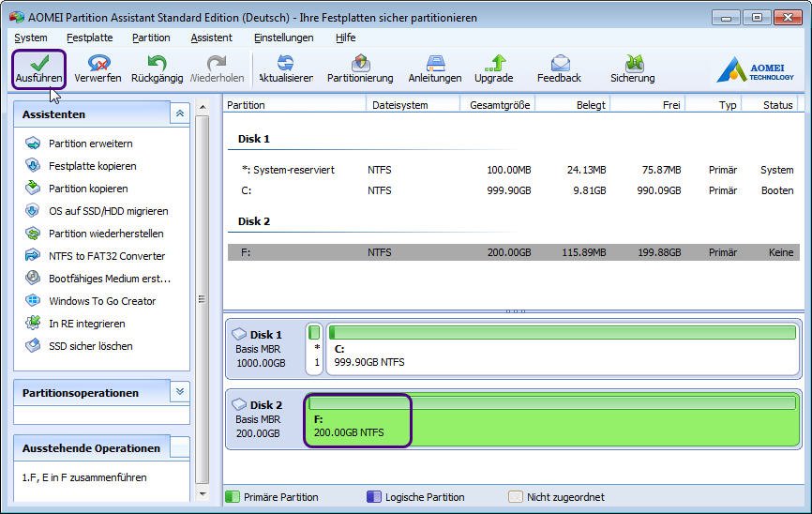Undo with the Rückgängig icon
This screenshot has height=514, width=812.
tap(157, 63)
